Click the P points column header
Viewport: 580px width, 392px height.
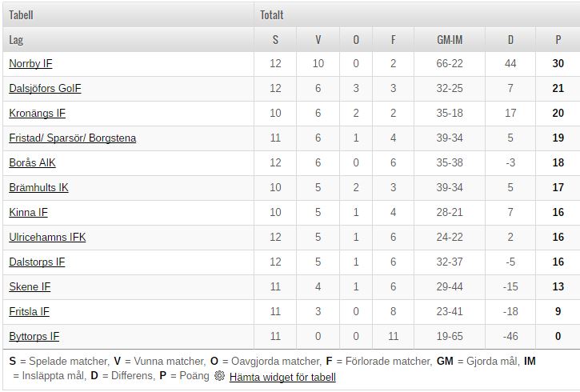point(558,39)
